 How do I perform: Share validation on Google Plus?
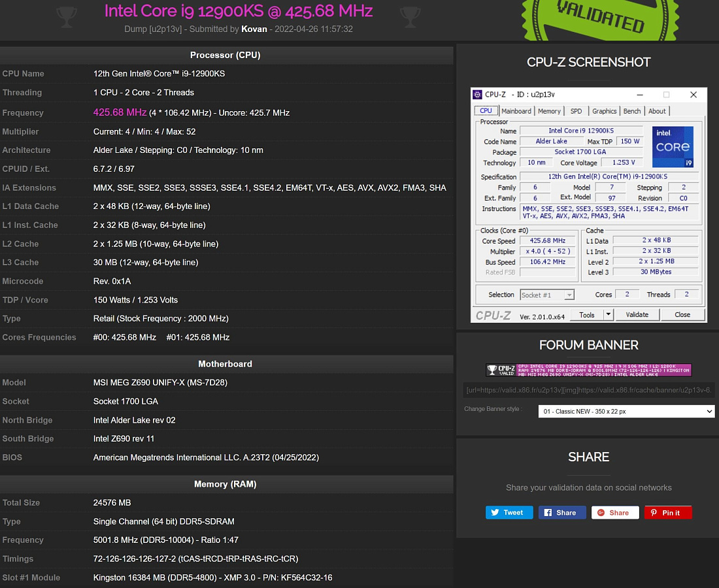pos(615,512)
